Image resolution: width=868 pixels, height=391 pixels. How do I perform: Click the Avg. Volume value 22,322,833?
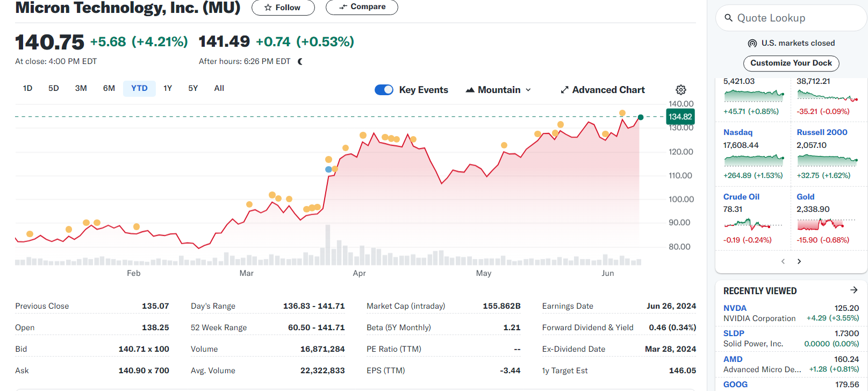[x=322, y=371]
